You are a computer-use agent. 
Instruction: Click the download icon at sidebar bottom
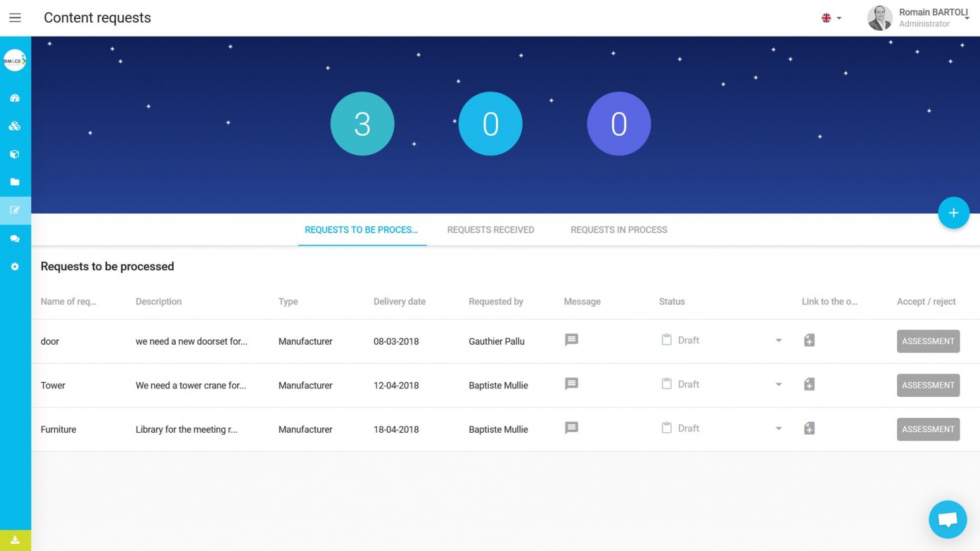point(15,541)
